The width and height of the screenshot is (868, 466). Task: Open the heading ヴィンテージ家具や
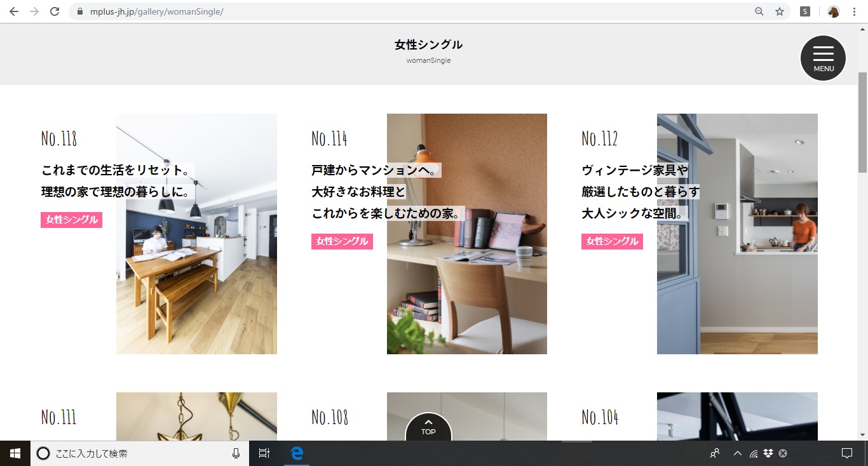(x=635, y=170)
